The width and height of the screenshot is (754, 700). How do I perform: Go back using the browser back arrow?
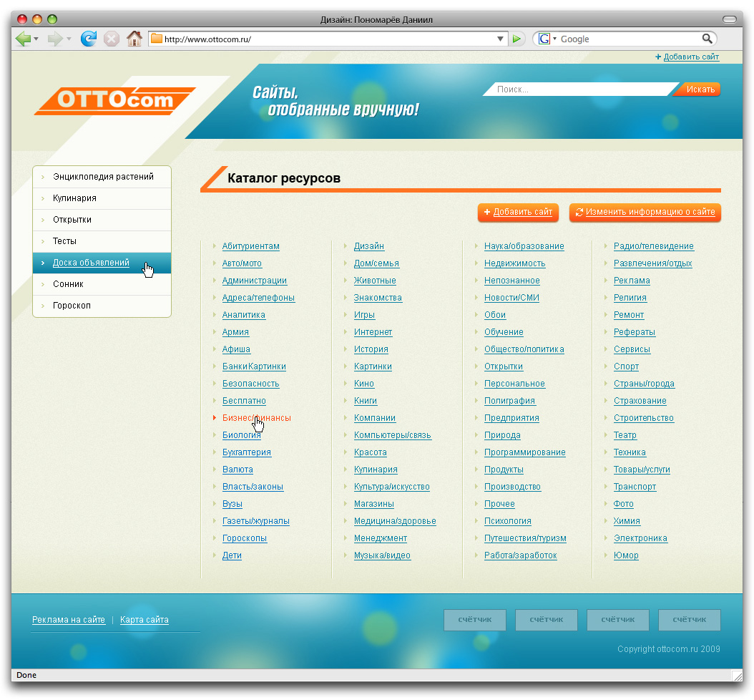tap(21, 39)
